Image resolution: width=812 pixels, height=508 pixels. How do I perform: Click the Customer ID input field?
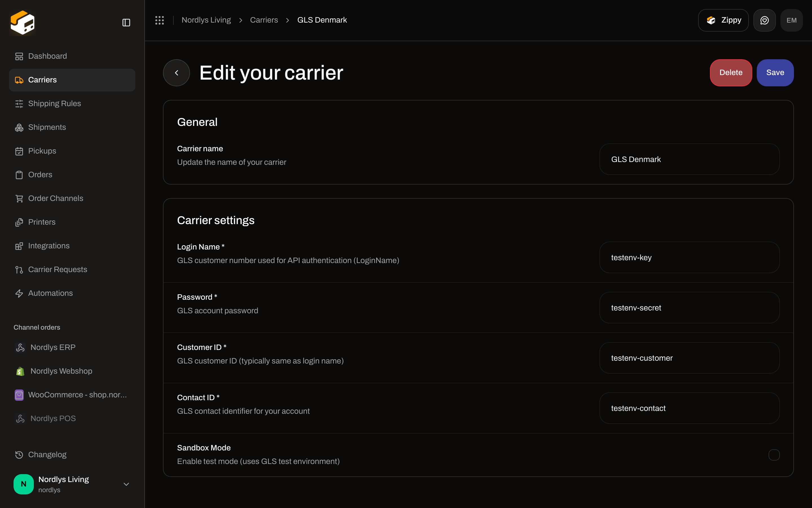coord(689,358)
